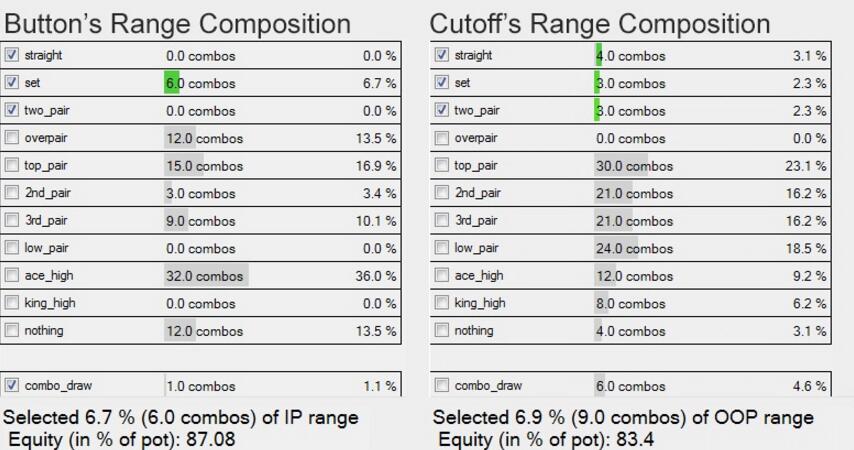Uncheck Button's set checkbox

12,83
